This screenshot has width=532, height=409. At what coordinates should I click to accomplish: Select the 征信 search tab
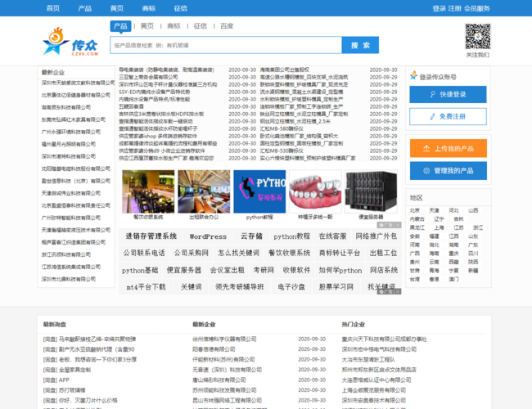point(201,26)
